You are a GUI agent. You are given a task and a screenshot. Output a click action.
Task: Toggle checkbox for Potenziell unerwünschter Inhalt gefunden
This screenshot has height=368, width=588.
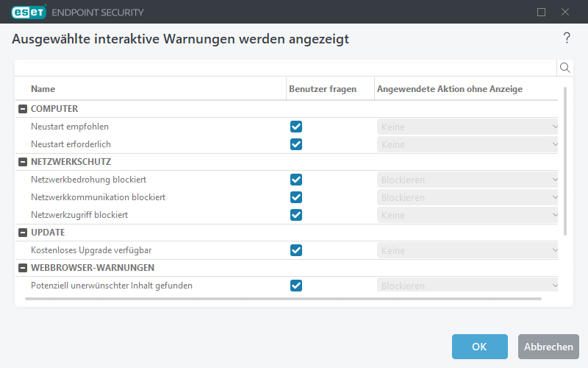point(296,286)
